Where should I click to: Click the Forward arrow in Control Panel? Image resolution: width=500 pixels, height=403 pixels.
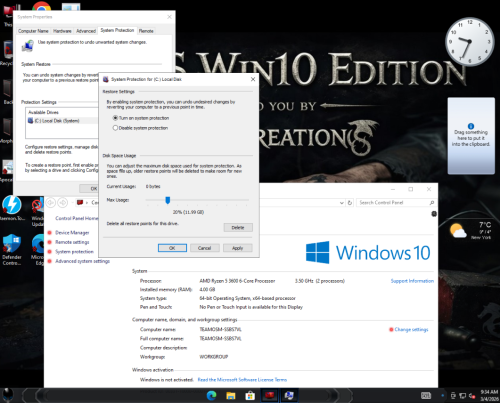(x=62, y=202)
